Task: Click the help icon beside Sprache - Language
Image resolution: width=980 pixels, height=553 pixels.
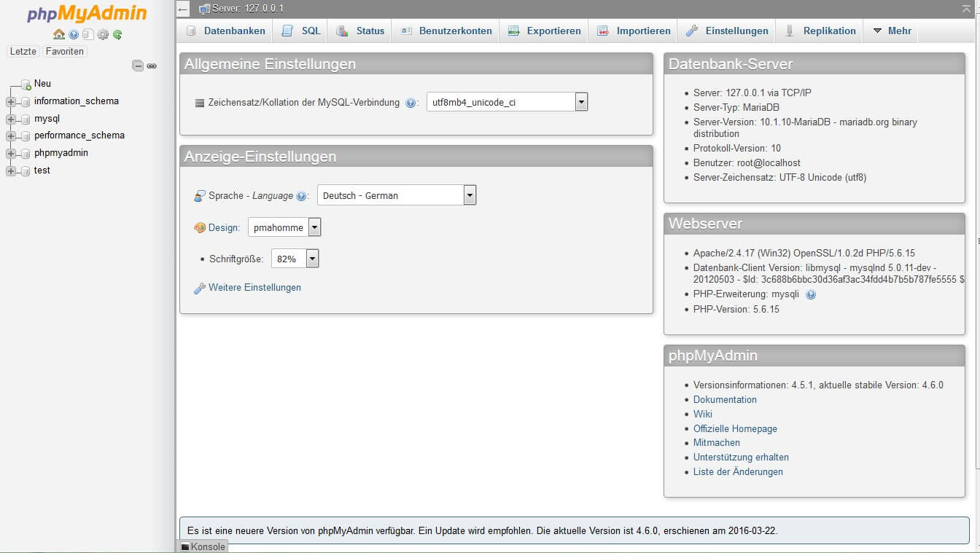Action: [x=301, y=196]
